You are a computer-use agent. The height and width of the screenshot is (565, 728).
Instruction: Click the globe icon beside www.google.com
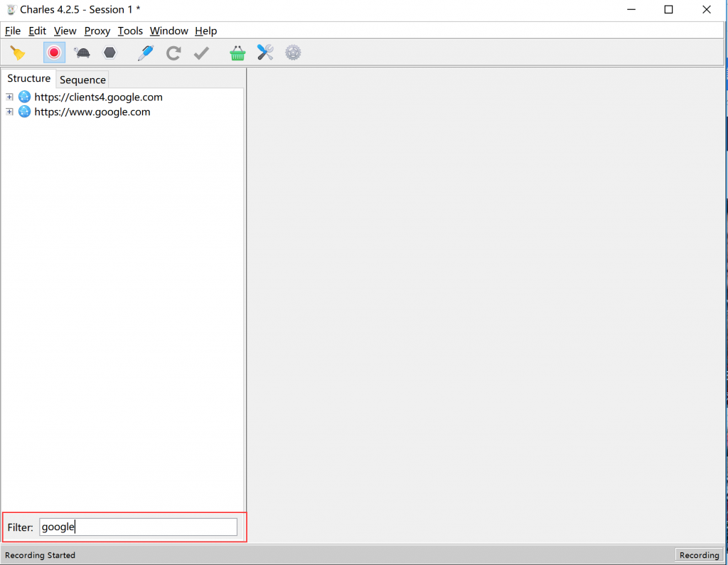pyautogui.click(x=24, y=112)
